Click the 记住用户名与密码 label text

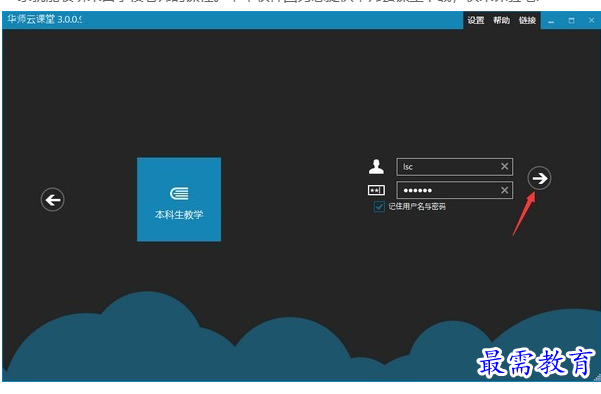click(417, 207)
